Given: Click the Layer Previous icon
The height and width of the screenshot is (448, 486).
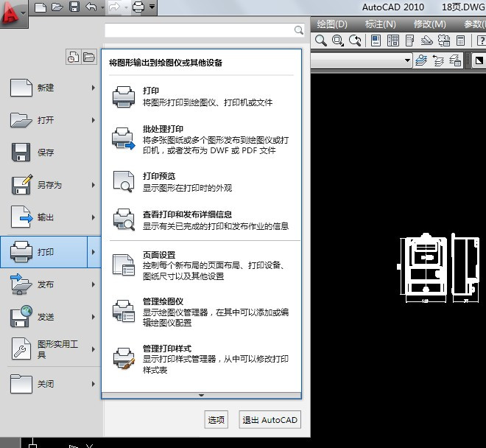Looking at the screenshot, I should [438, 60].
